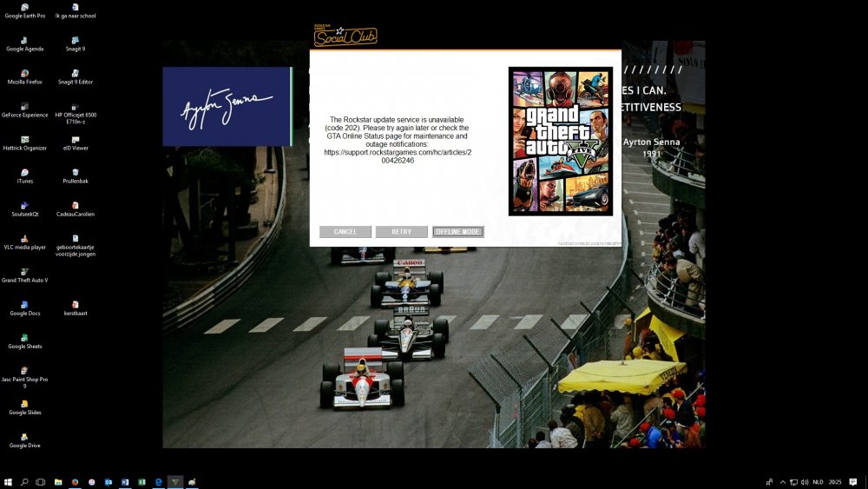
Task: Open Task View from the taskbar
Action: tap(41, 482)
